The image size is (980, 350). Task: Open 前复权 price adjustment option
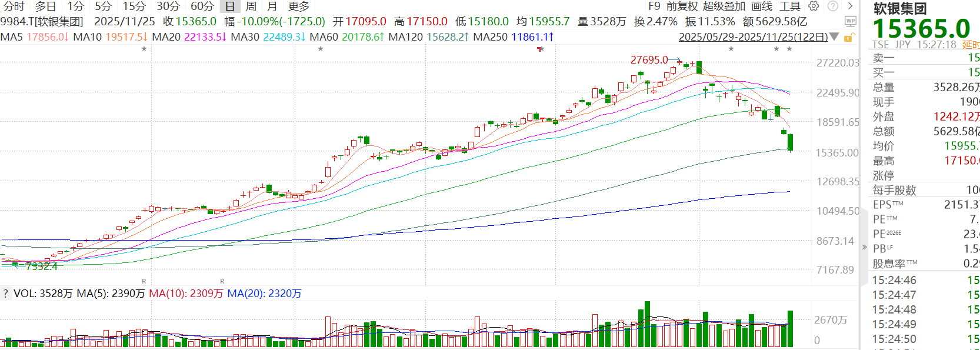pos(682,6)
